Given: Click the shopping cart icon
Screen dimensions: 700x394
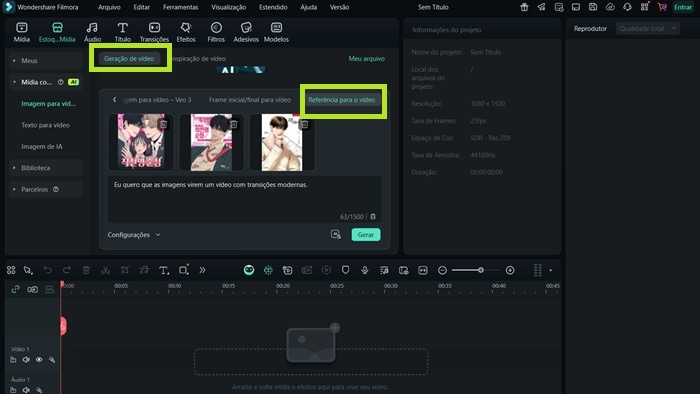Looking at the screenshot, I should pyautogui.click(x=662, y=7).
